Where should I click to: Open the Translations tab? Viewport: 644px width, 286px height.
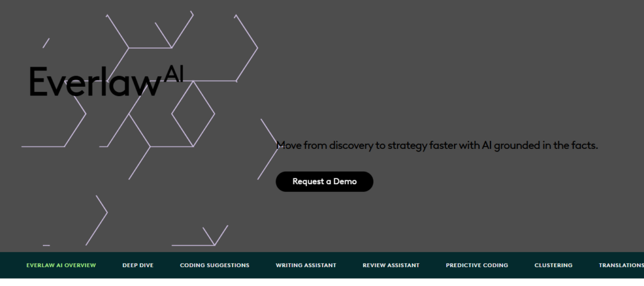click(x=621, y=265)
